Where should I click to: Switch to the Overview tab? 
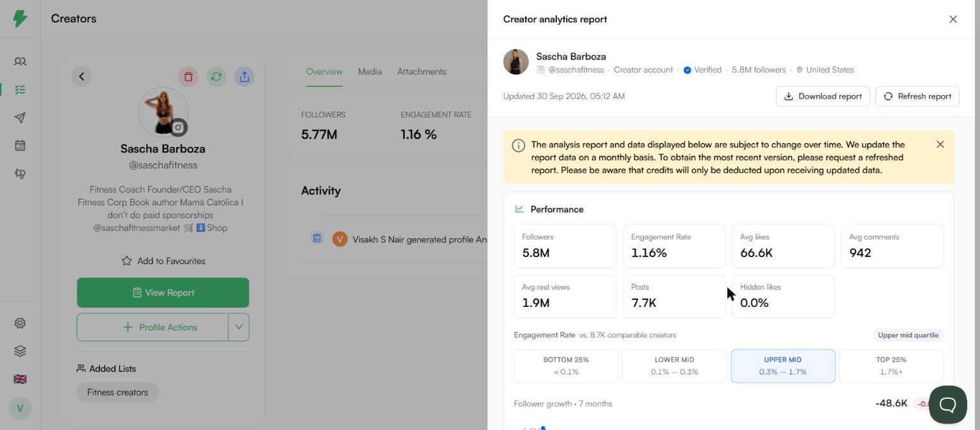324,71
